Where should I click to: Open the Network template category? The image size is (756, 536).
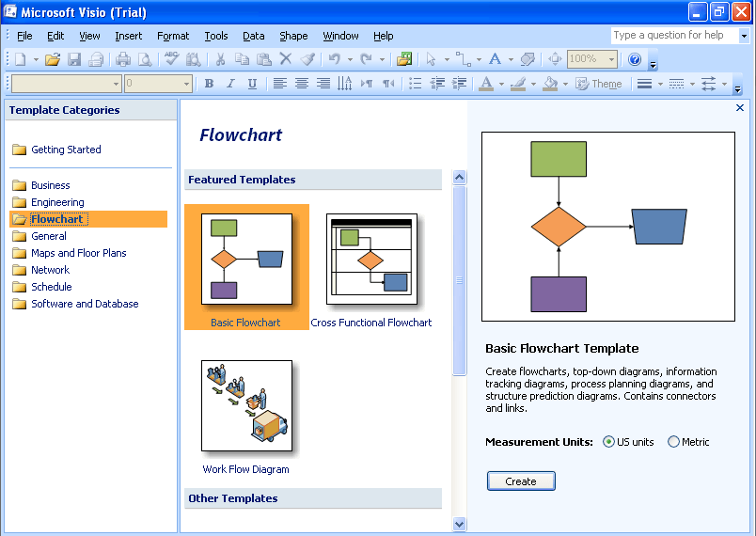tap(50, 270)
